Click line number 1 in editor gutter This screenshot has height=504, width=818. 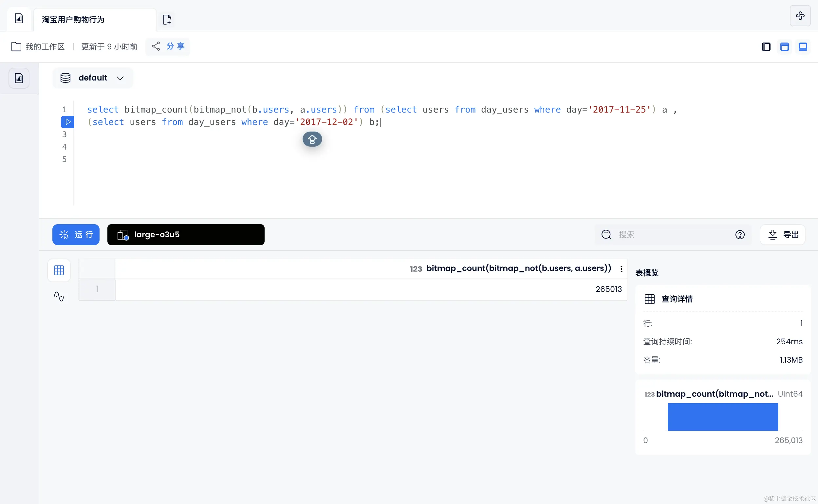tap(65, 110)
